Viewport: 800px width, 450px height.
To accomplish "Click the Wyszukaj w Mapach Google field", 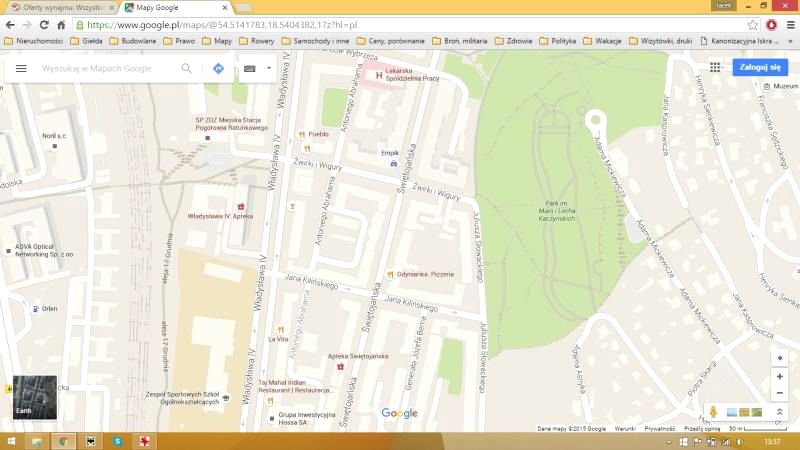I will [x=105, y=69].
